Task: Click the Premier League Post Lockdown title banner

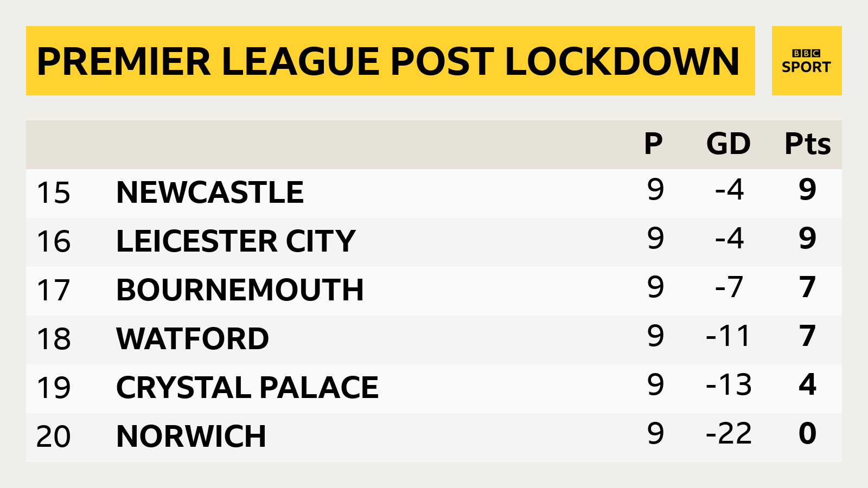Action: coord(391,61)
